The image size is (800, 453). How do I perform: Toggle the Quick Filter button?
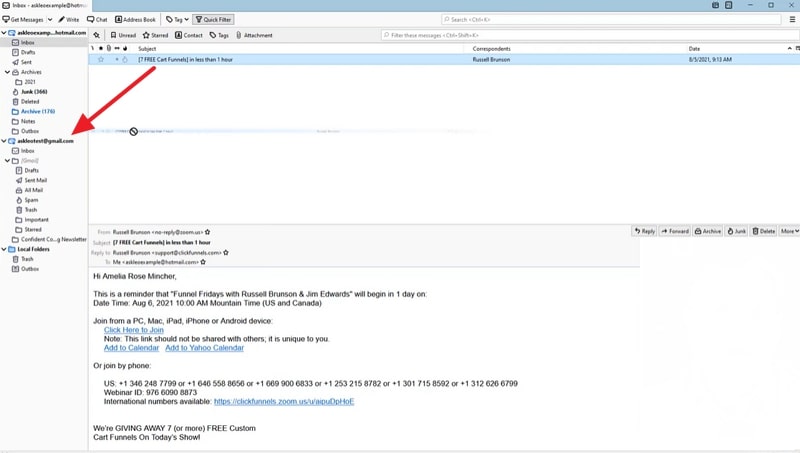(x=213, y=19)
